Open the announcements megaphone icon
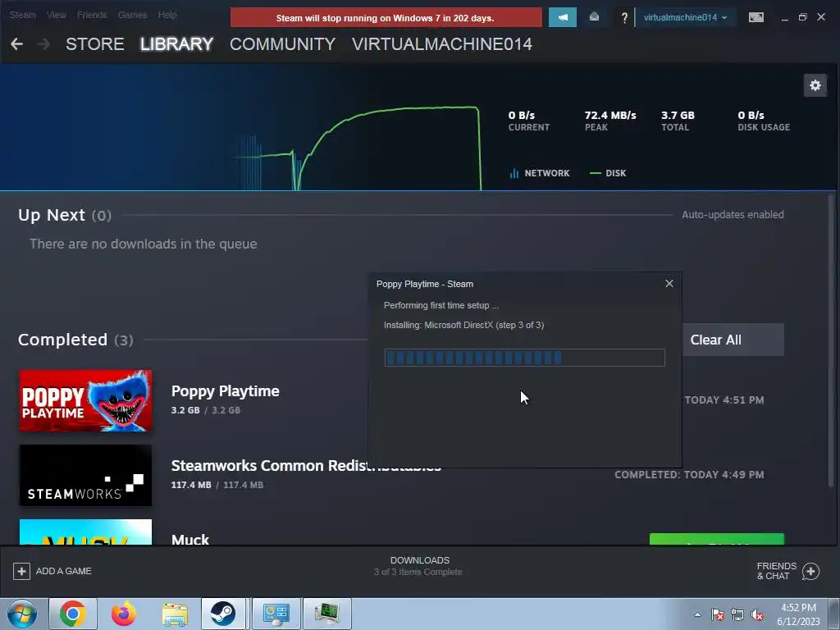Viewport: 840px width, 630px height. click(x=563, y=17)
